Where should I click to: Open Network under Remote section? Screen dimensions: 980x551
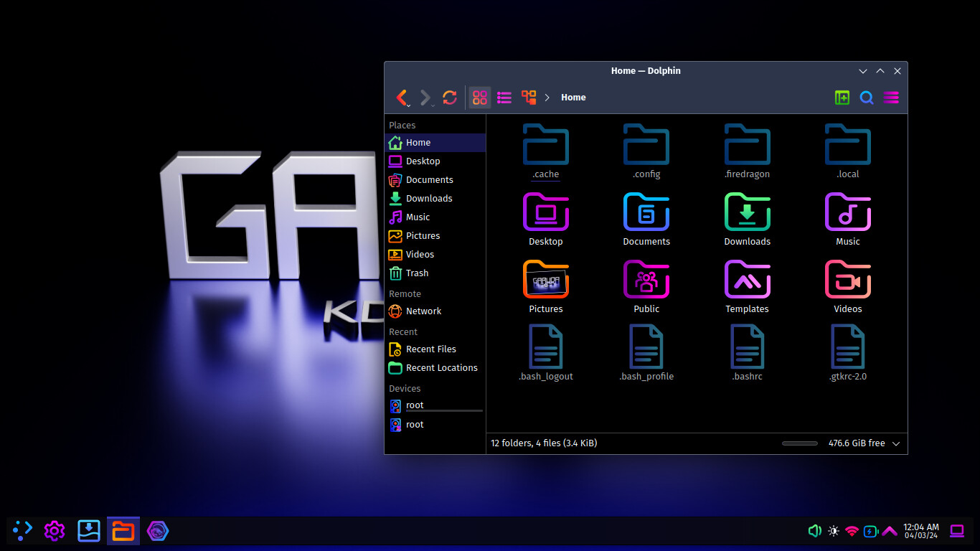point(435,311)
